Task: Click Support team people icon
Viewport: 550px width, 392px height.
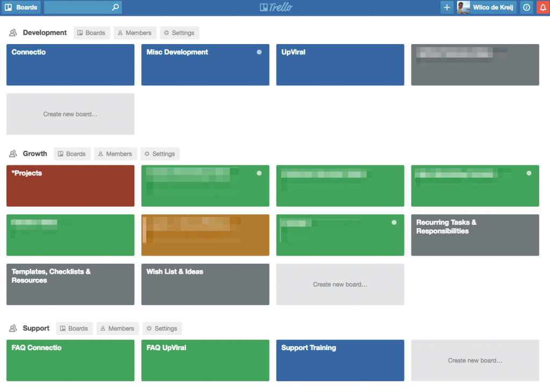Action: coord(13,328)
